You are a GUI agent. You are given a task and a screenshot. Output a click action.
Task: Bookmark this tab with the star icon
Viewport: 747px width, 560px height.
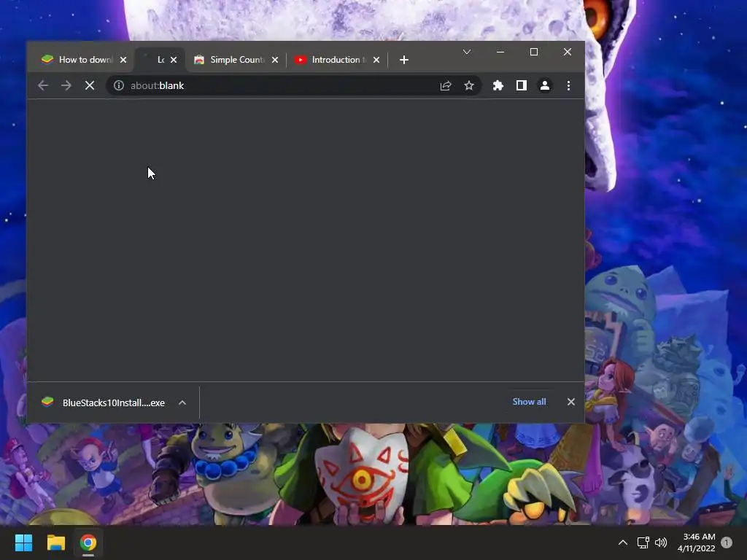pos(469,86)
